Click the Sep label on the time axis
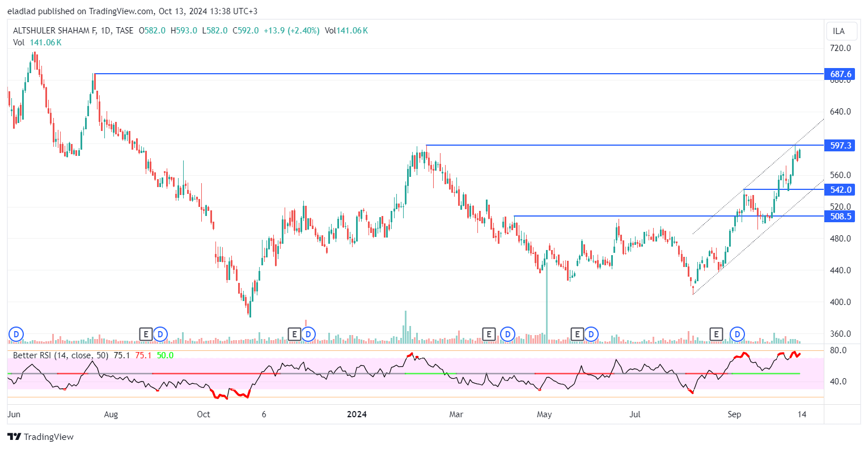Screen dimensions: 868x449 pos(734,414)
